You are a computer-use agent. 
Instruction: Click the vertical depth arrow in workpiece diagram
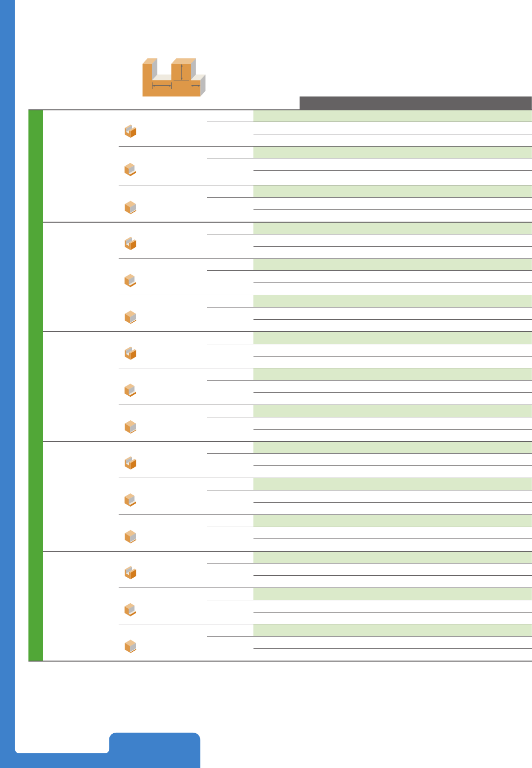[x=182, y=72]
